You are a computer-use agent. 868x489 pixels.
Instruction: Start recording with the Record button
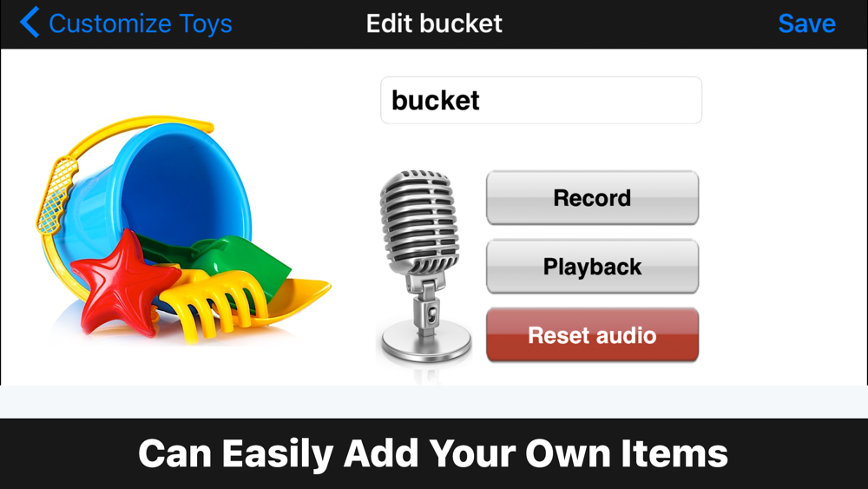592,198
